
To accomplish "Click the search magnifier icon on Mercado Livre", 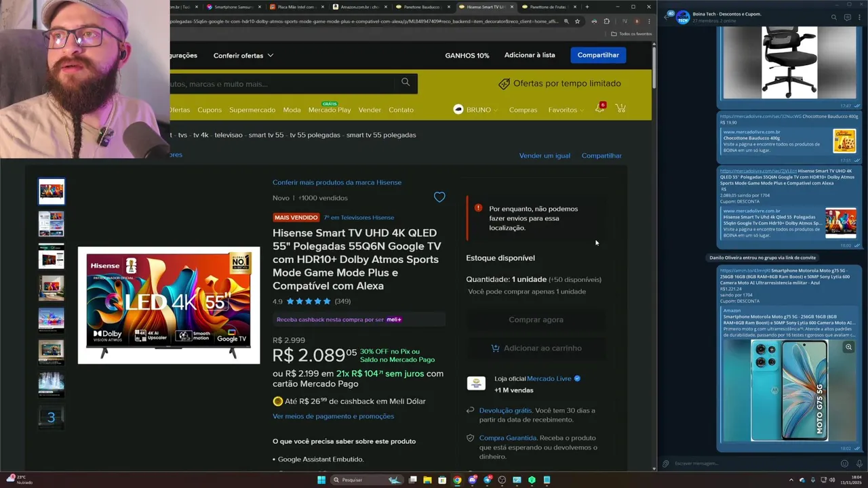I will (x=406, y=82).
